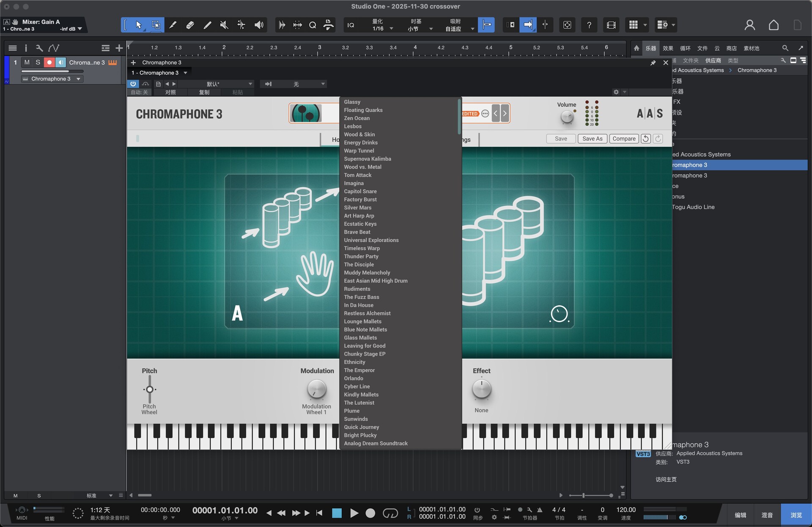The height and width of the screenshot is (527, 812).
Task: Toggle the plugin power bypass button
Action: tap(133, 84)
